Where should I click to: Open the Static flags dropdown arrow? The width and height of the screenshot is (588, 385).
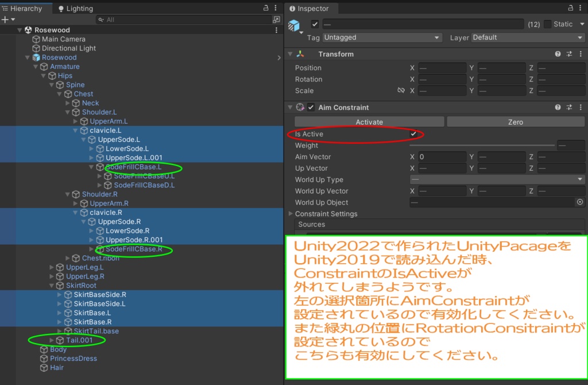pos(582,24)
